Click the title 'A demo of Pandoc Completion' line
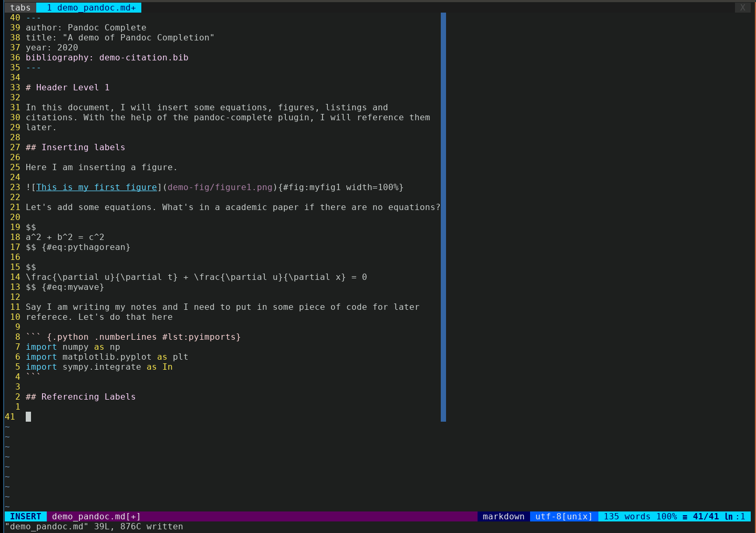The height and width of the screenshot is (533, 756). click(x=120, y=37)
